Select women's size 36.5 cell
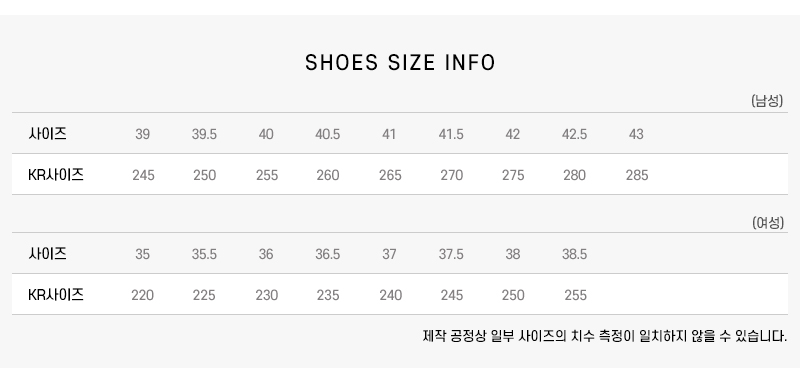Screen dimensions: 800x368 coord(328,254)
